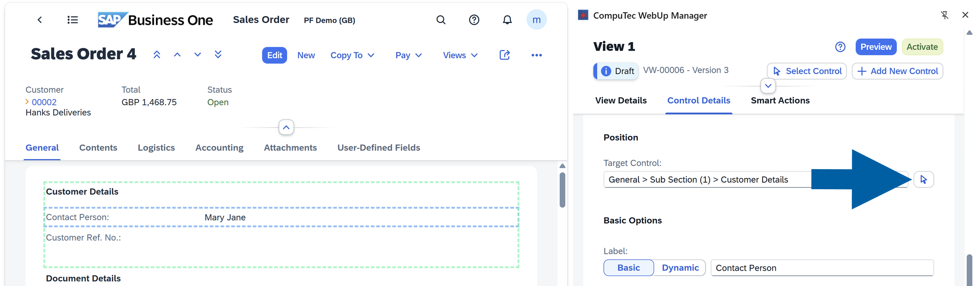Go to previous record up arrow

(x=177, y=55)
